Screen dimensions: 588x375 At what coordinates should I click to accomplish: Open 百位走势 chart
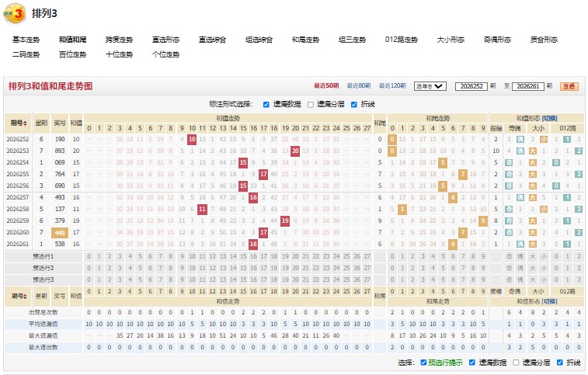pos(72,54)
